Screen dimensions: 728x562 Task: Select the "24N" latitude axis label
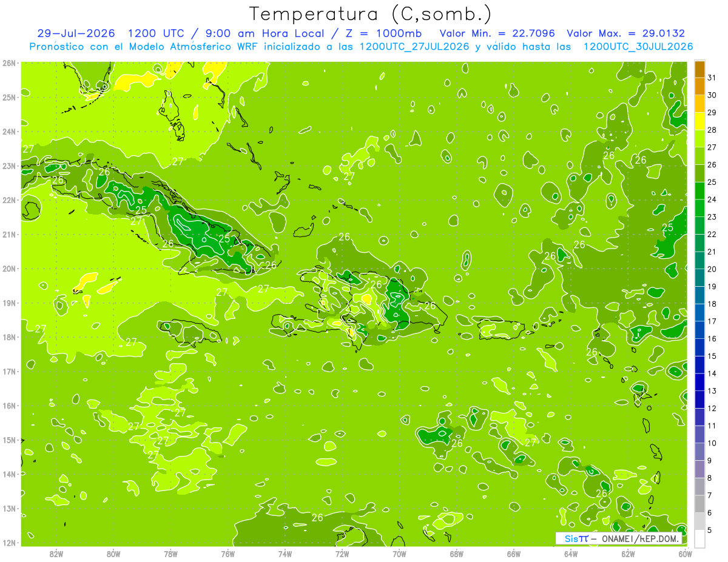tap(9, 132)
